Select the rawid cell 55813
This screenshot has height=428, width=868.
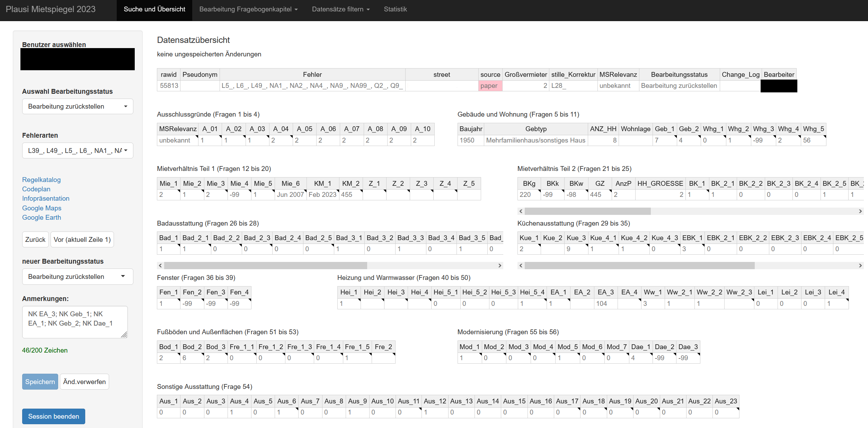pyautogui.click(x=169, y=85)
